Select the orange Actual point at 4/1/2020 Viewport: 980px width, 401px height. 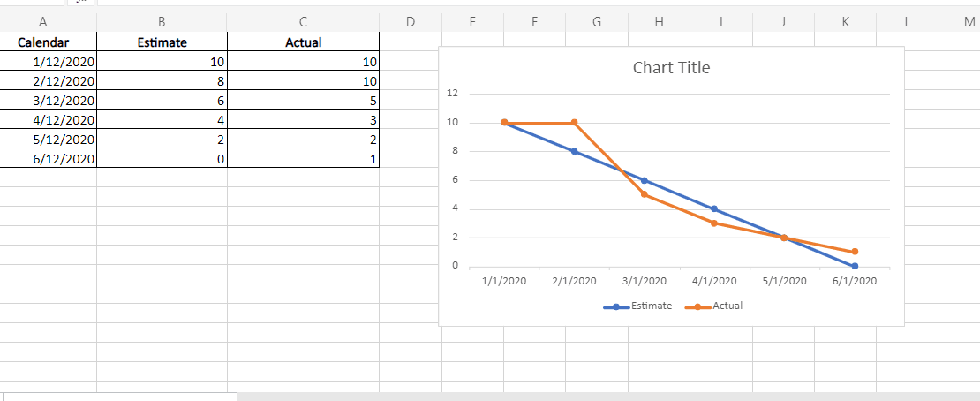pyautogui.click(x=714, y=223)
